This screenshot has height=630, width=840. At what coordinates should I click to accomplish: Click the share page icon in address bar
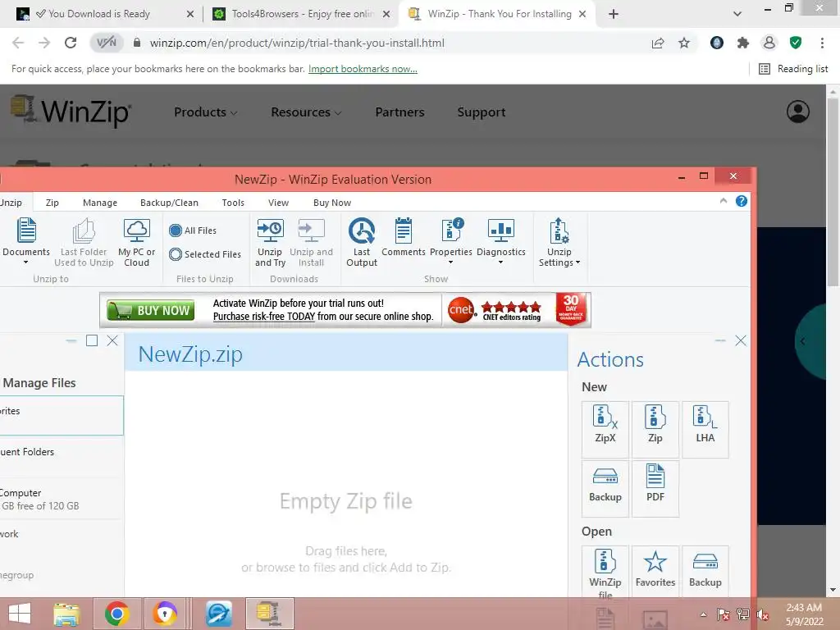pyautogui.click(x=658, y=43)
